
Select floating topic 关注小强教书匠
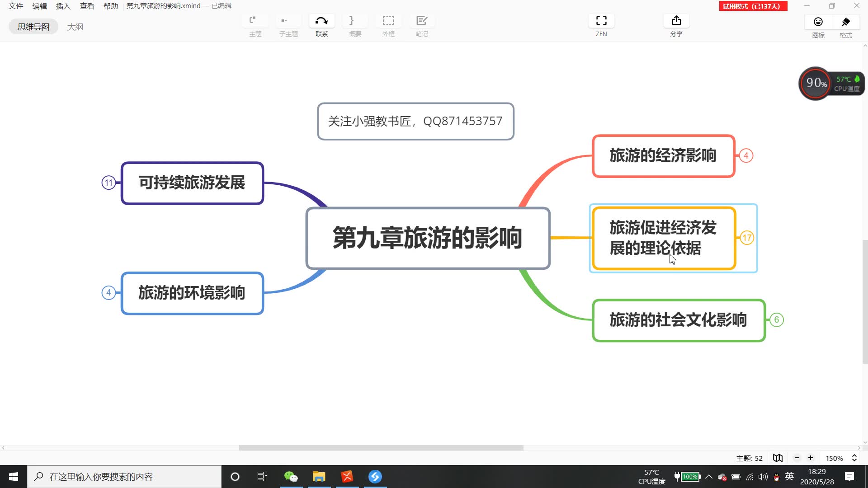415,121
